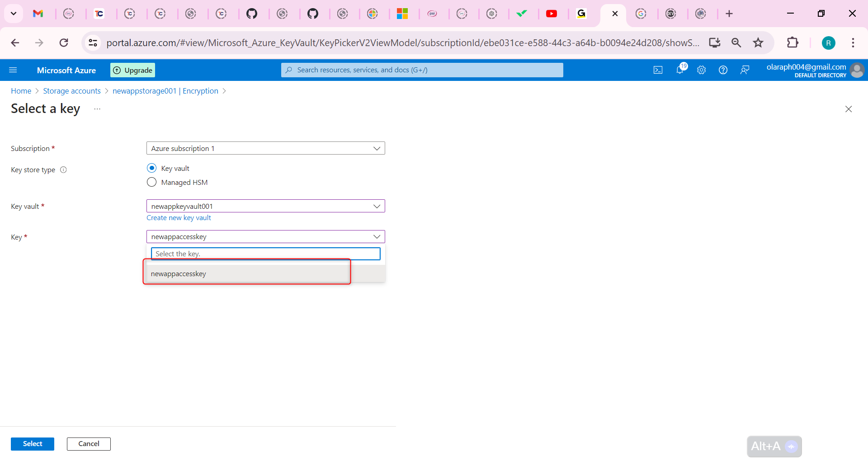Go to Home in the breadcrumb
Screen dimensions: 868x461
tap(21, 91)
